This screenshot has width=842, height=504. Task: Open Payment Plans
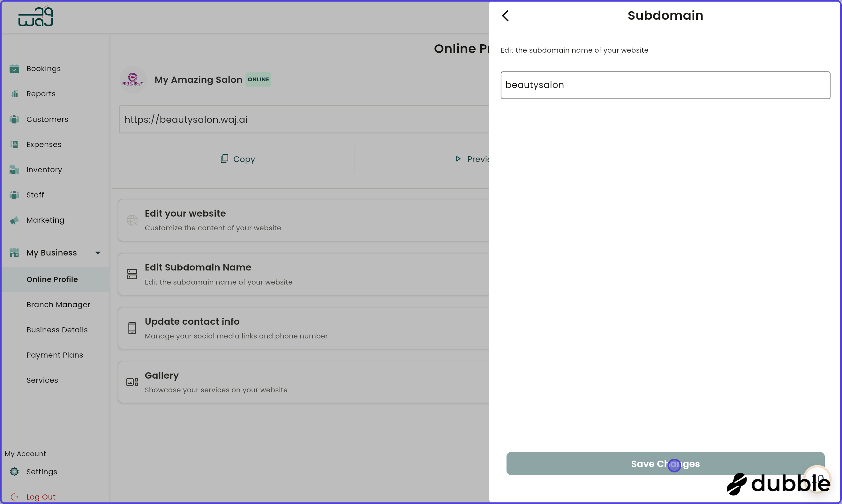tap(54, 355)
